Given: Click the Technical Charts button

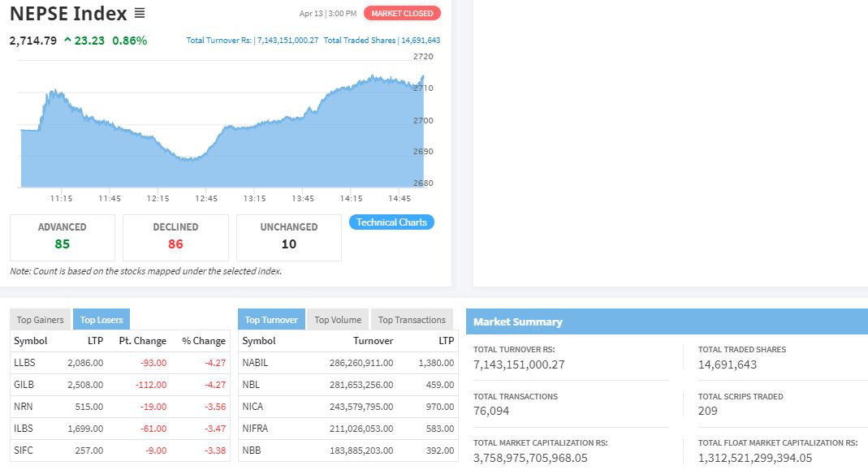Looking at the screenshot, I should pos(391,222).
